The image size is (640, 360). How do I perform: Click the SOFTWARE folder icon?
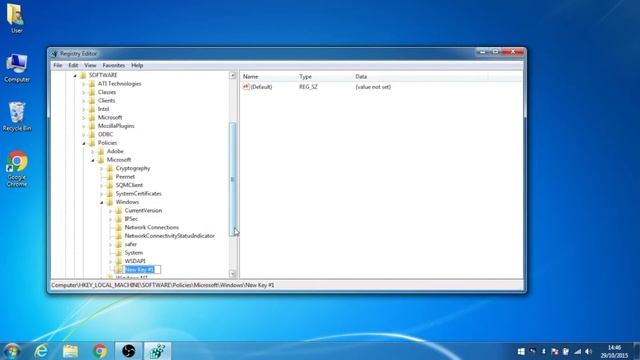(83, 75)
